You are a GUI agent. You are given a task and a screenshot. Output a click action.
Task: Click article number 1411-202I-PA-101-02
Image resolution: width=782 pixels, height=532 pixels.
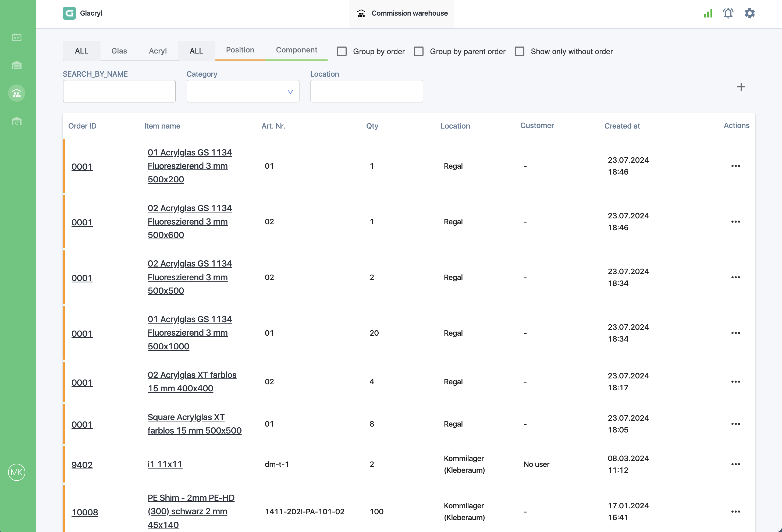305,512
